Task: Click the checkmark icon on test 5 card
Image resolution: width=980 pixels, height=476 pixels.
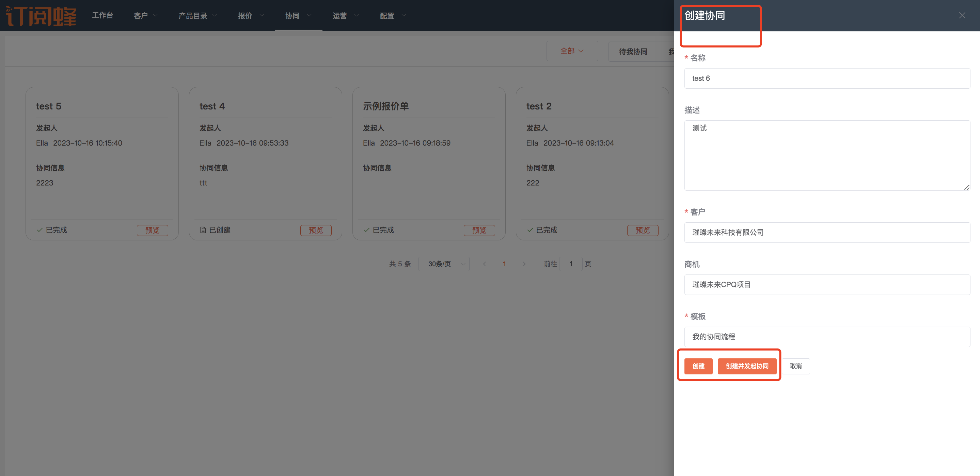Action: click(39, 230)
